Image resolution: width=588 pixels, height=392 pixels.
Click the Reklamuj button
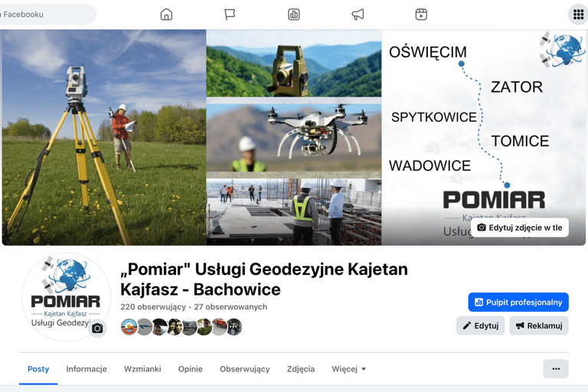[539, 325]
